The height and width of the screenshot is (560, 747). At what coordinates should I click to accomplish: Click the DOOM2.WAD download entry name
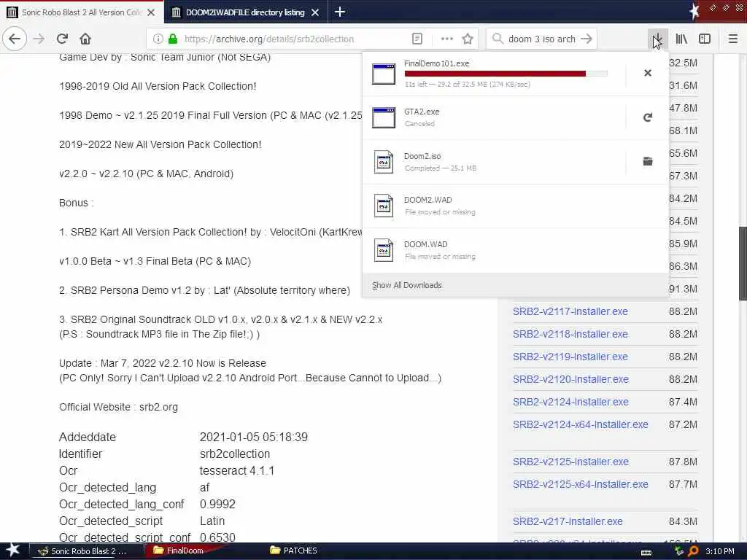point(427,200)
